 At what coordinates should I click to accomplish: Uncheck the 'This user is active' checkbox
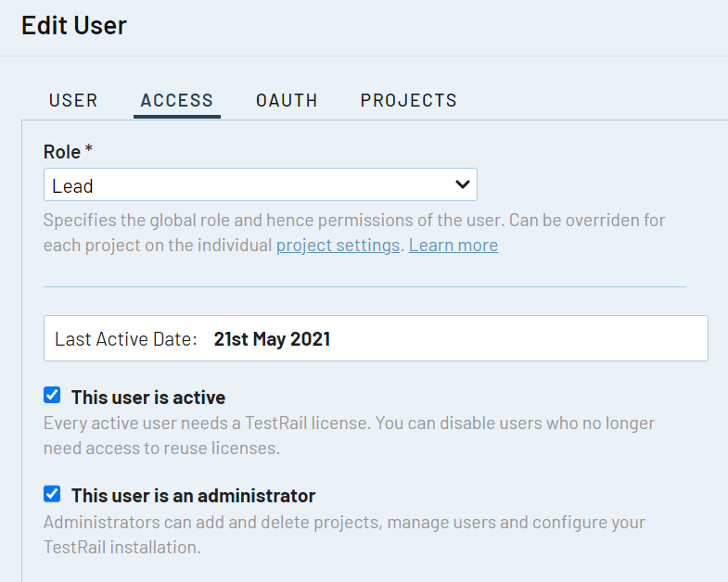(x=52, y=396)
